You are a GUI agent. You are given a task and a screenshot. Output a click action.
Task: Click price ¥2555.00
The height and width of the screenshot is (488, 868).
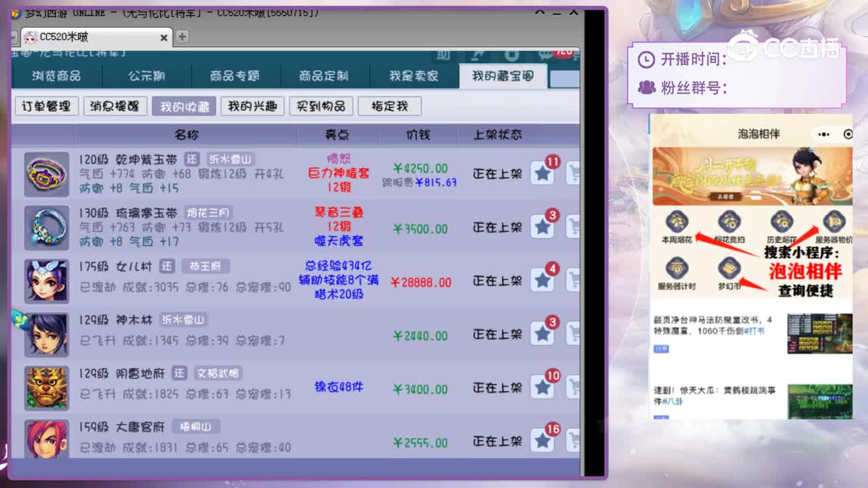[420, 443]
